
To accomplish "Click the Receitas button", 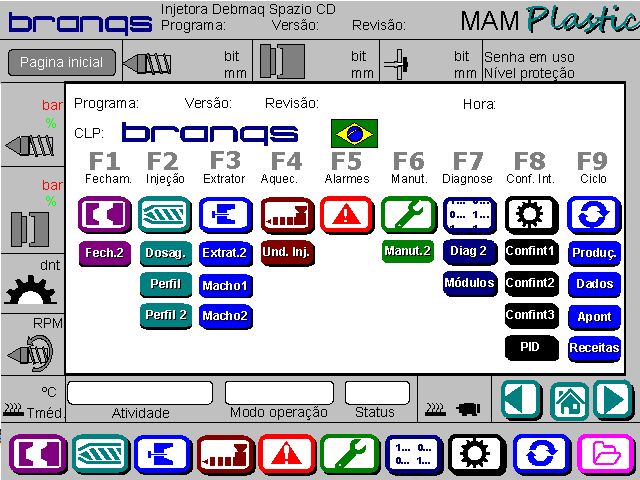I will pos(594,348).
